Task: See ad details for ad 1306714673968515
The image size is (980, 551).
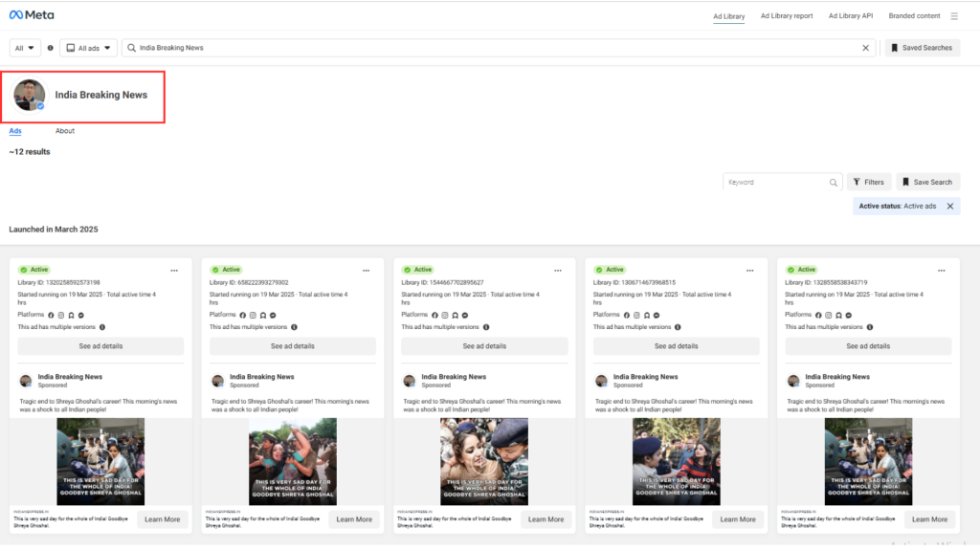Action: coord(677,346)
